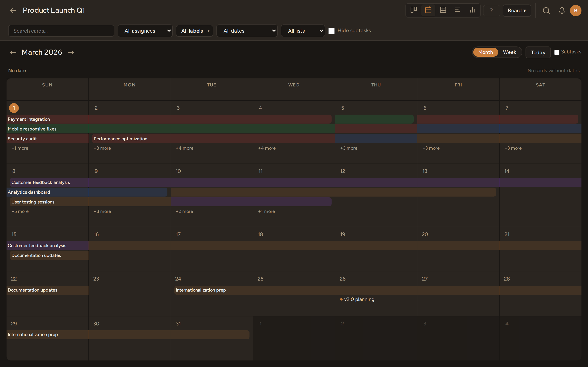
Task: Enable the Hide subtasks checkbox
Action: click(x=331, y=31)
